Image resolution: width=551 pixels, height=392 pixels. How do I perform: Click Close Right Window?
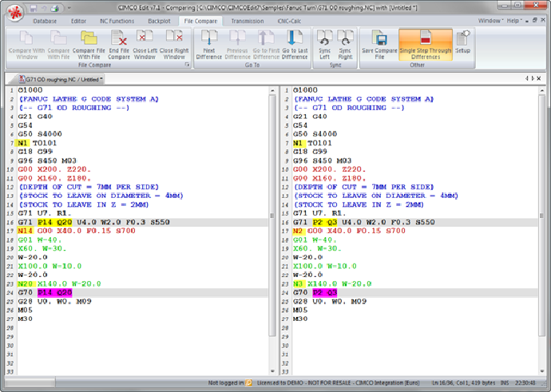174,45
